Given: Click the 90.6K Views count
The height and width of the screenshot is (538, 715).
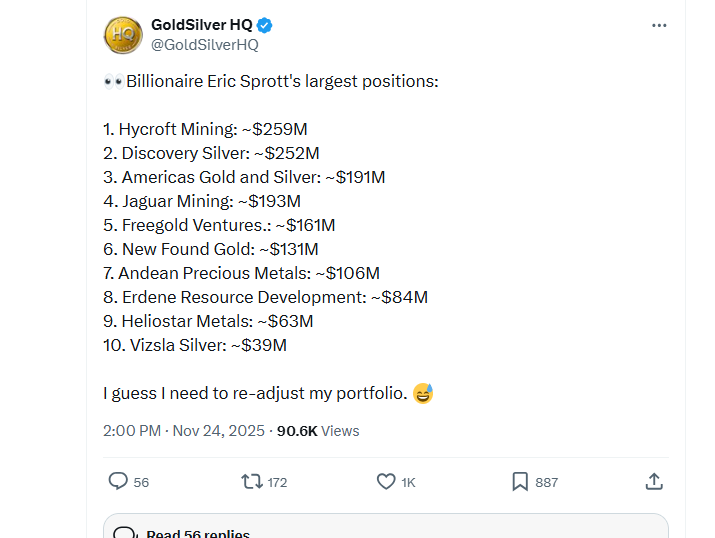Looking at the screenshot, I should point(318,431).
